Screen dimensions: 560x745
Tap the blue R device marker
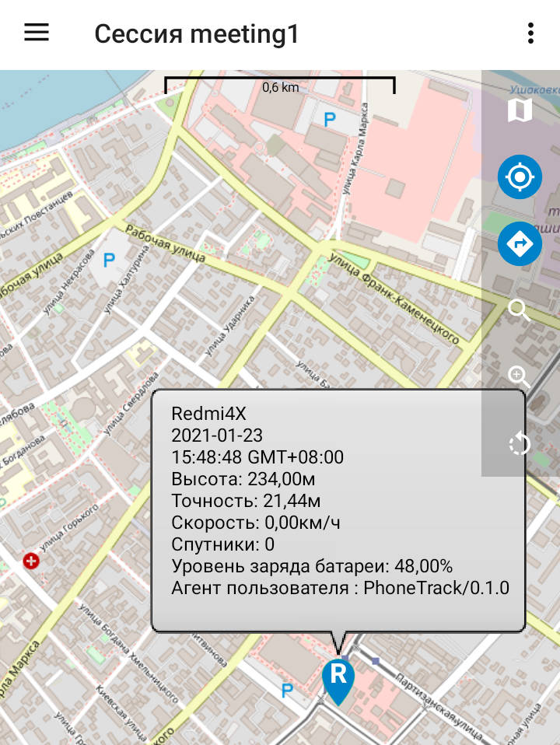[x=338, y=681]
